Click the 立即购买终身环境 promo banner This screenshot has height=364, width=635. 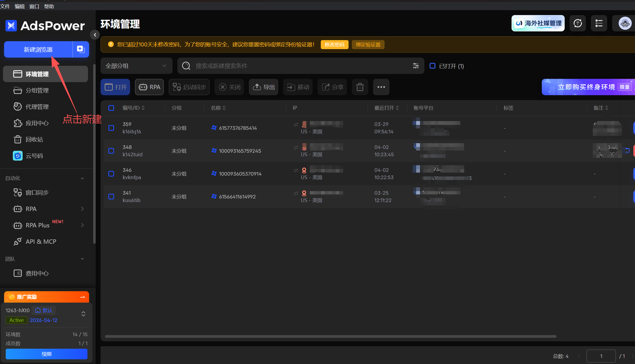[589, 87]
